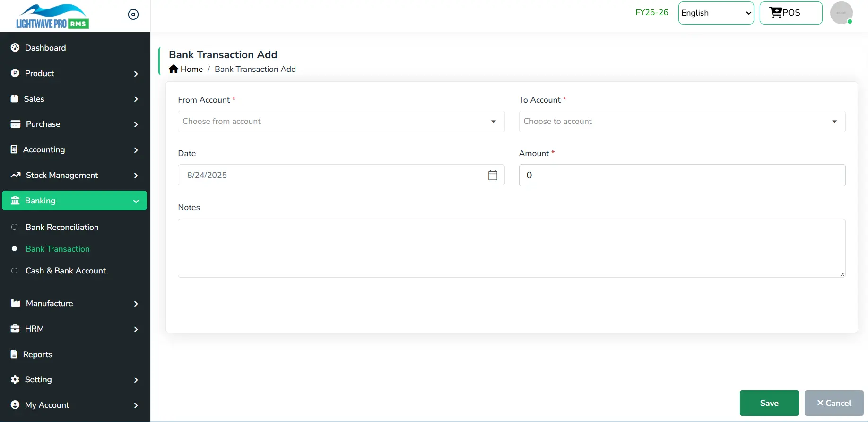Click the Stock Management chart icon
868x422 pixels.
tap(16, 175)
